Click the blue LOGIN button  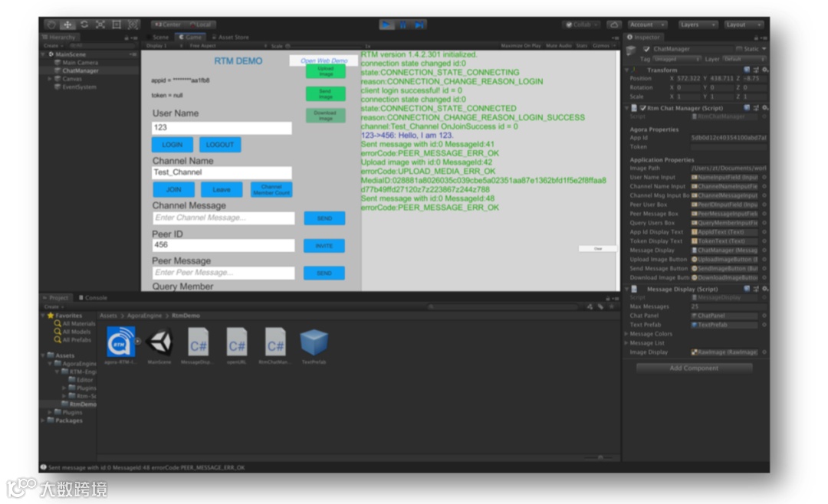(x=172, y=145)
